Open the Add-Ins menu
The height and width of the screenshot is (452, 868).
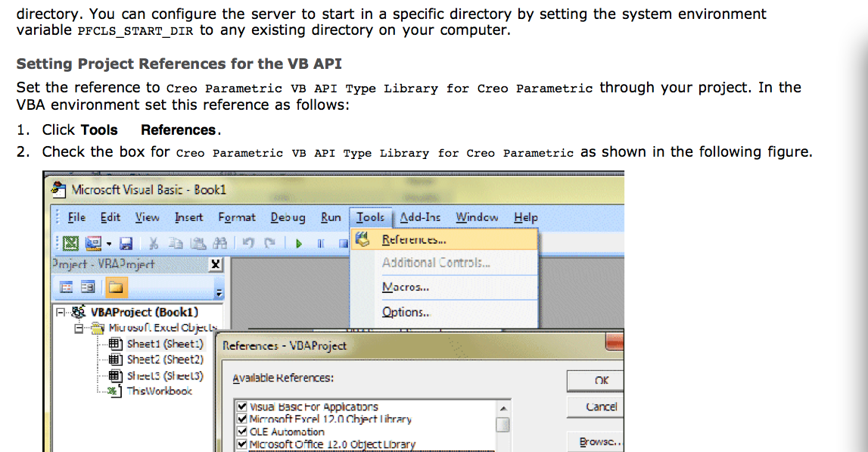pos(420,217)
